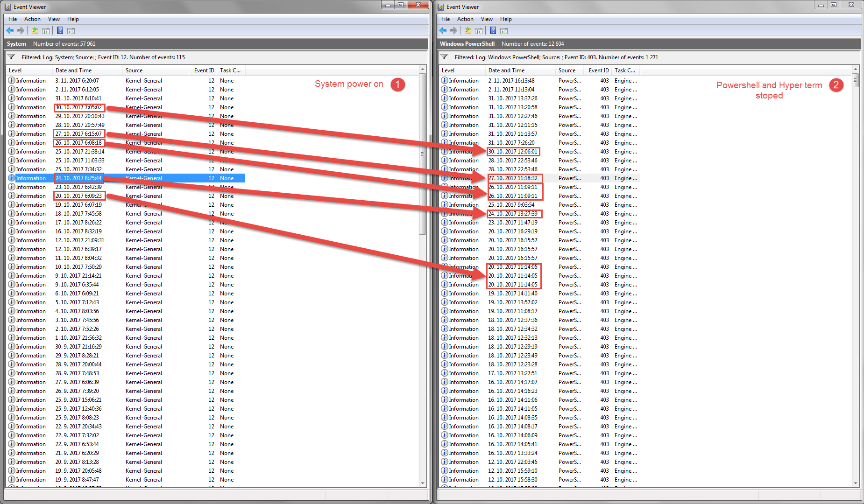This screenshot has width=864, height=504.
Task: Open View menu in right Event Viewer
Action: tap(487, 19)
